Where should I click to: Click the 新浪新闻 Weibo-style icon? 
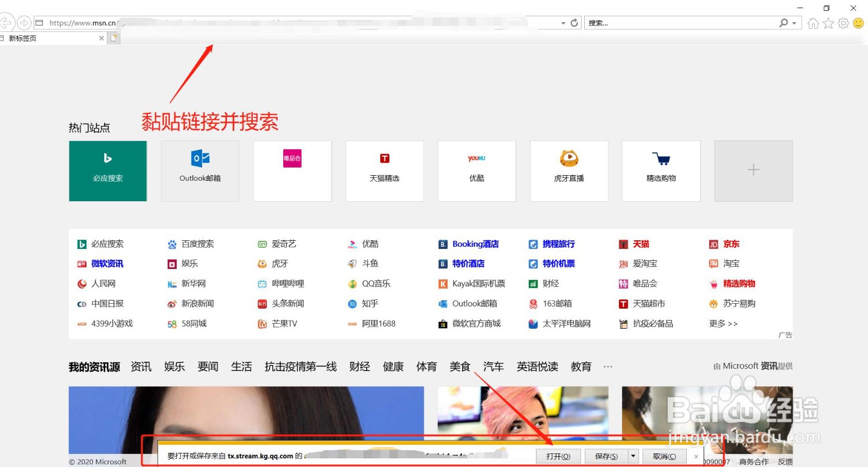click(x=172, y=304)
